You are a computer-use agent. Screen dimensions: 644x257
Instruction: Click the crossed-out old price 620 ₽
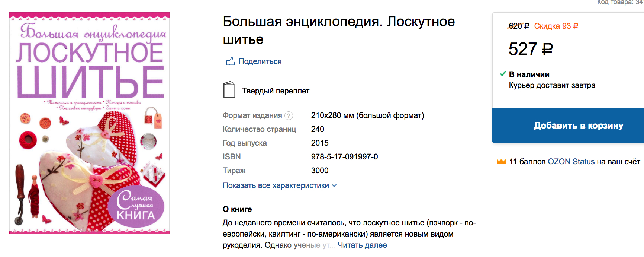(x=519, y=26)
